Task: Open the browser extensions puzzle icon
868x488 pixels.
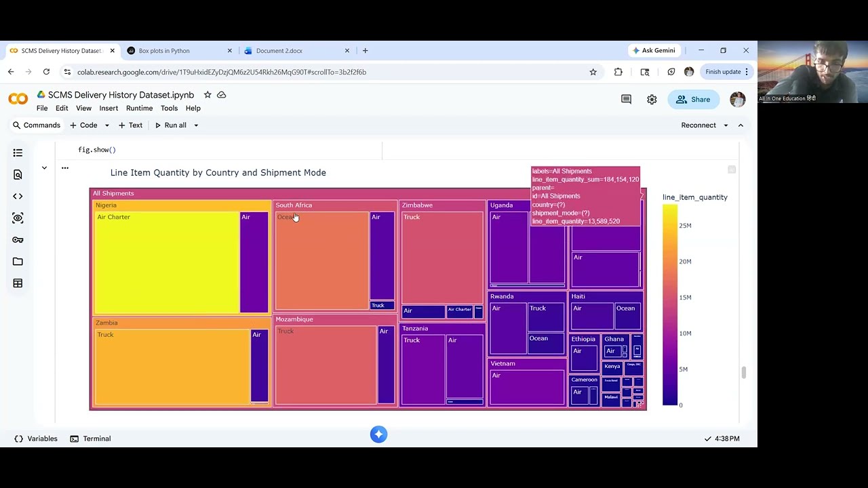Action: coord(618,72)
